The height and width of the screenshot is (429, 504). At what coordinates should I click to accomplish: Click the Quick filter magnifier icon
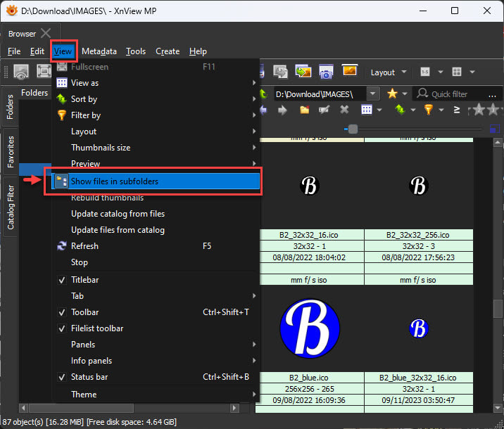coord(422,94)
